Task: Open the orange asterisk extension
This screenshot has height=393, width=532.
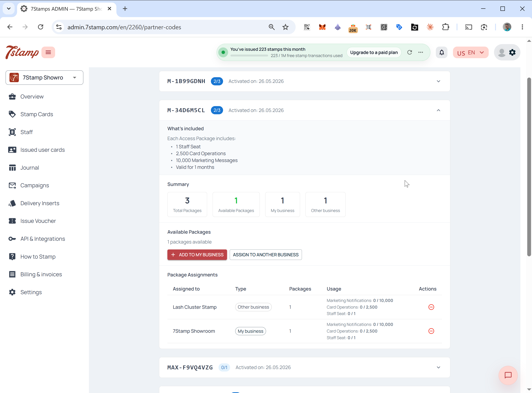Action: [x=430, y=27]
